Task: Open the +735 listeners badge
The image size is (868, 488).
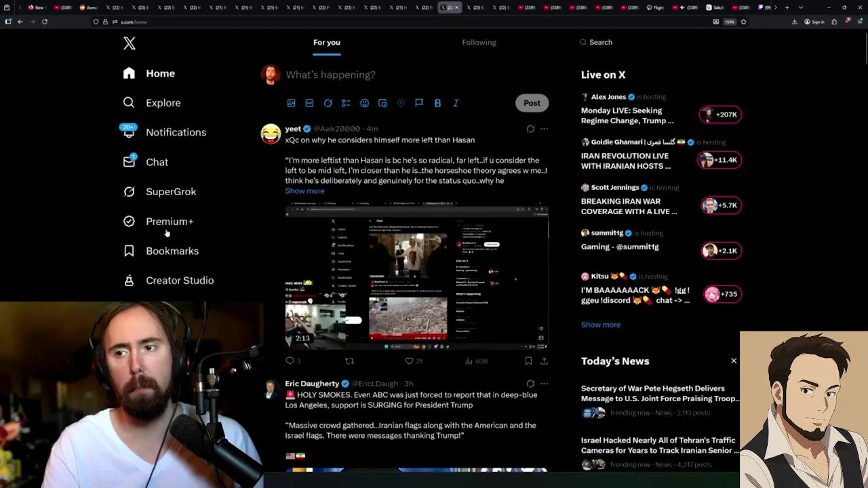Action: point(722,294)
